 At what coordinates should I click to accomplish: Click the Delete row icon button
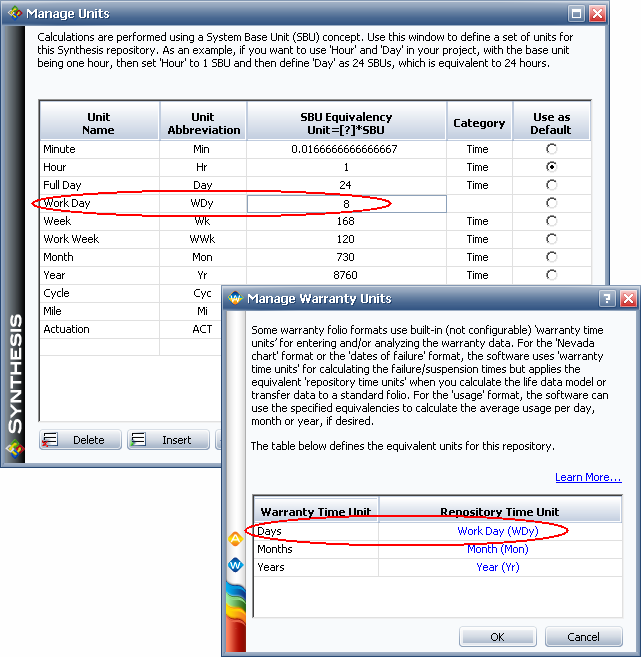pos(80,440)
